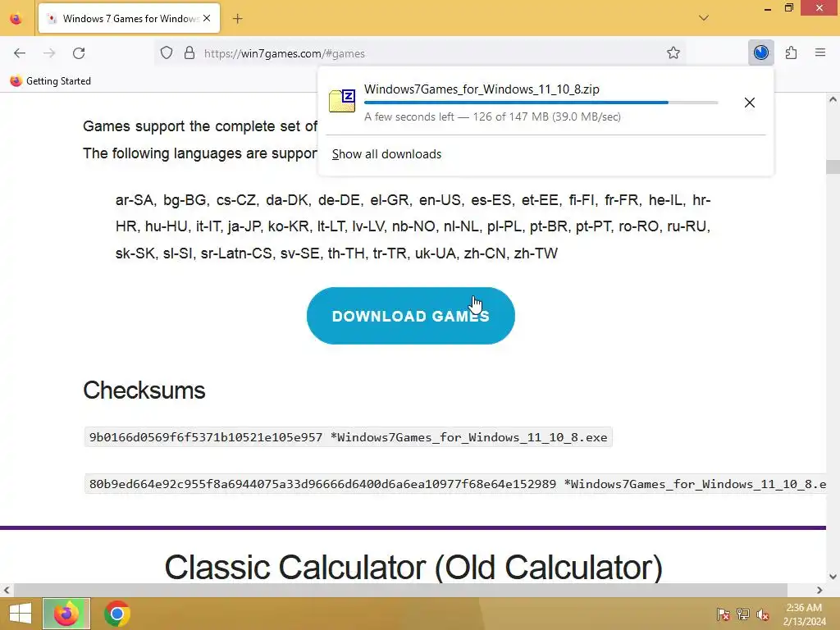
Task: Click the language codes list text
Action: tap(413, 226)
